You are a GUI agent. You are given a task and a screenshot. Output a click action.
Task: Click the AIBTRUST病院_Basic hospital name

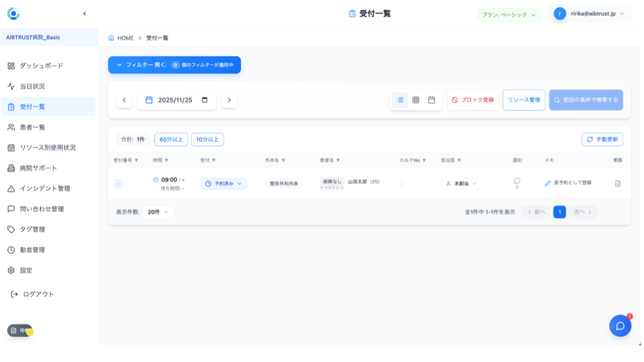(x=33, y=38)
